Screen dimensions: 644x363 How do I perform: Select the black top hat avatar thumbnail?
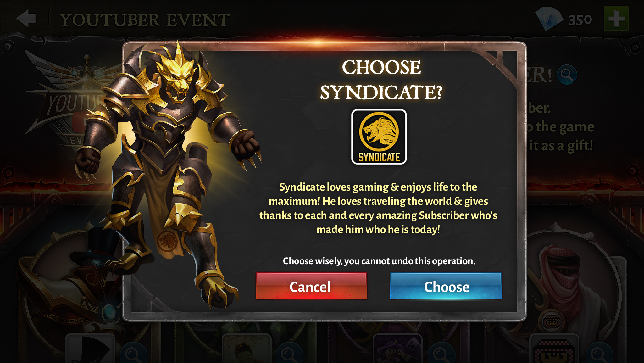pyautogui.click(x=91, y=349)
